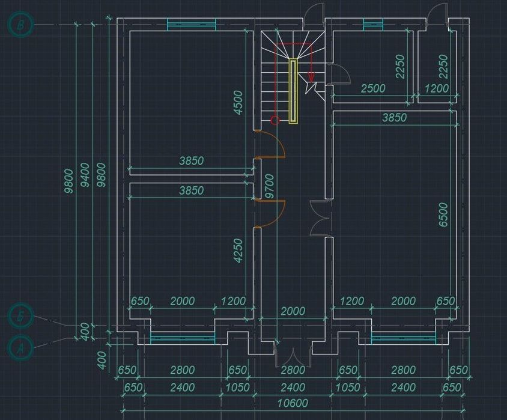
Task: Select the stair break line zigzag symbol
Action: [311, 88]
